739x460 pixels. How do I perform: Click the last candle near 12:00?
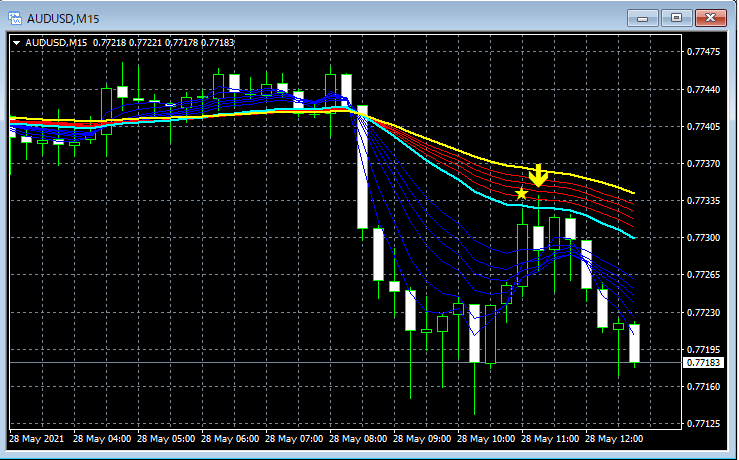[x=634, y=343]
